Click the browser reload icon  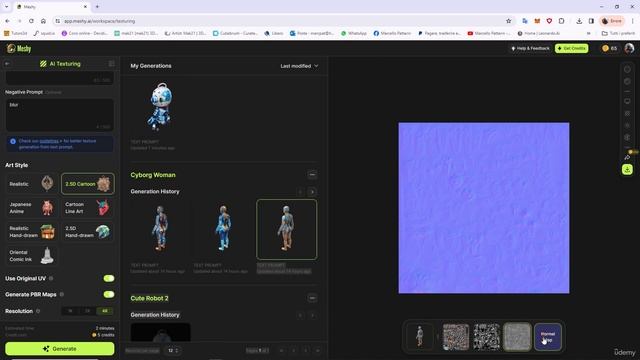(31, 21)
